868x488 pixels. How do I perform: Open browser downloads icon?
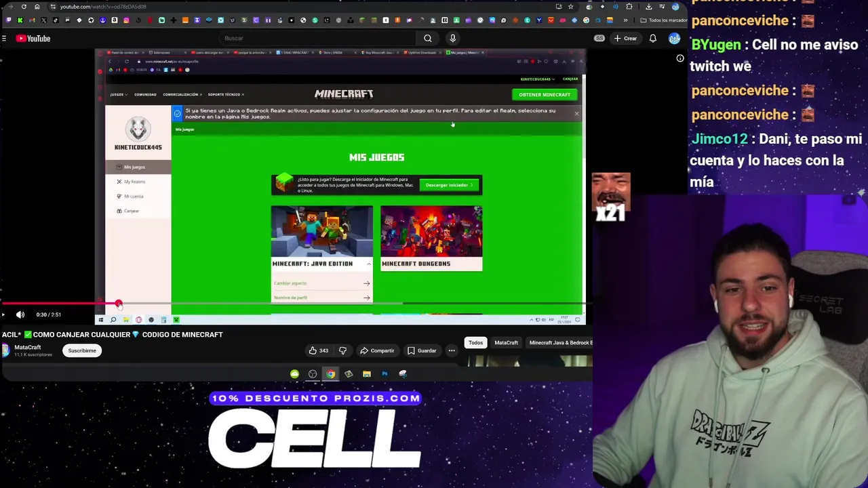tap(649, 7)
